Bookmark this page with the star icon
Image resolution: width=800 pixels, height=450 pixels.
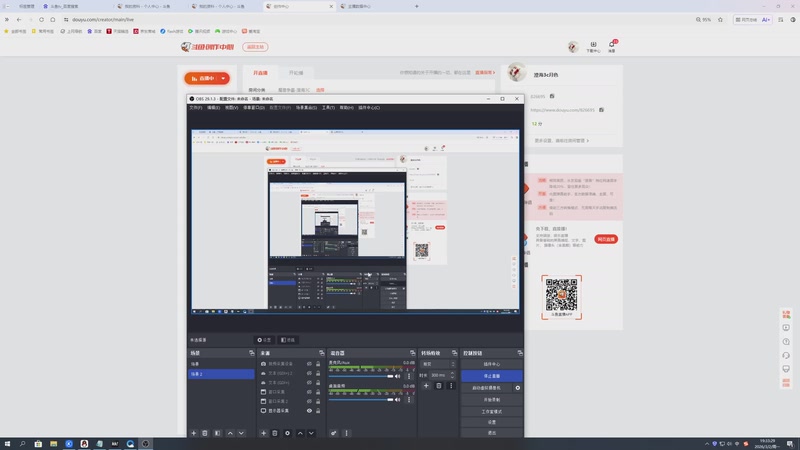coord(720,19)
